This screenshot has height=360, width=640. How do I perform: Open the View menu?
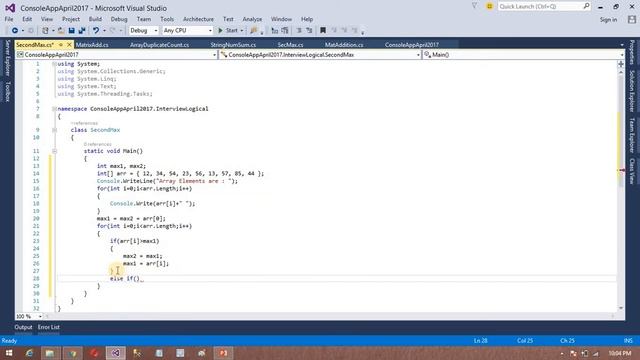click(47, 19)
